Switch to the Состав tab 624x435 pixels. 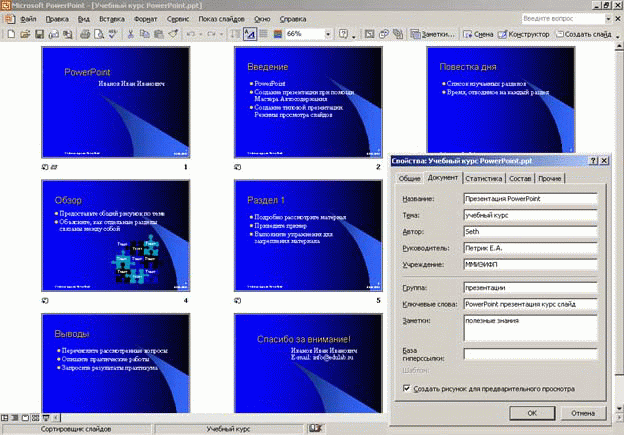520,179
